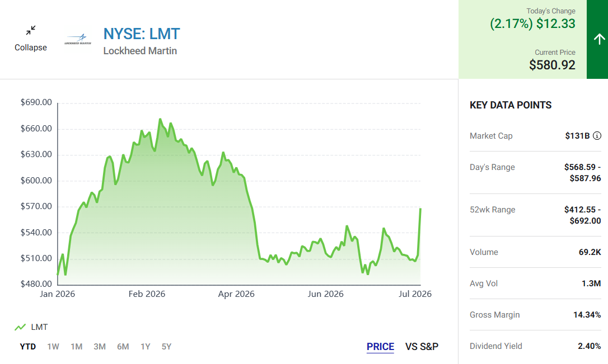Open the NYSE: LMT ticker link
Image resolution: width=608 pixels, height=364 pixels.
click(142, 34)
